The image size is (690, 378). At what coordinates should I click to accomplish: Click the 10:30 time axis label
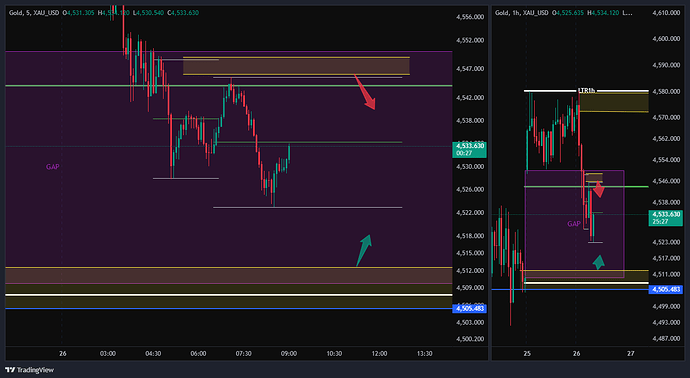click(334, 353)
